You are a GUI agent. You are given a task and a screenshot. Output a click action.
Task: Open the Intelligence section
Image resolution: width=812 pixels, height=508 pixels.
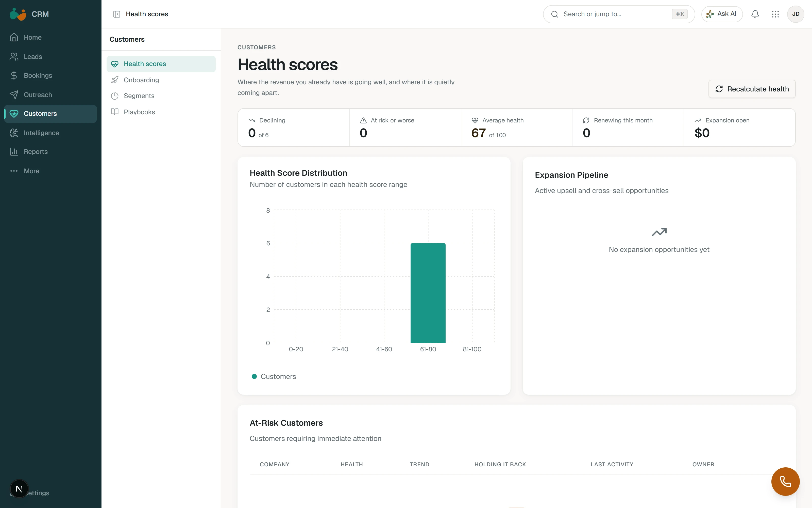coord(50,133)
